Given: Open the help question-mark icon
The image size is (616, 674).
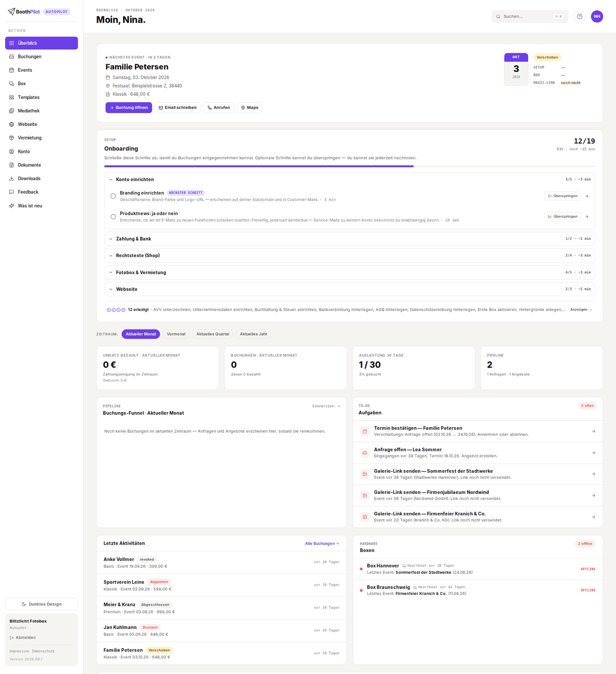Looking at the screenshot, I should tap(580, 16).
